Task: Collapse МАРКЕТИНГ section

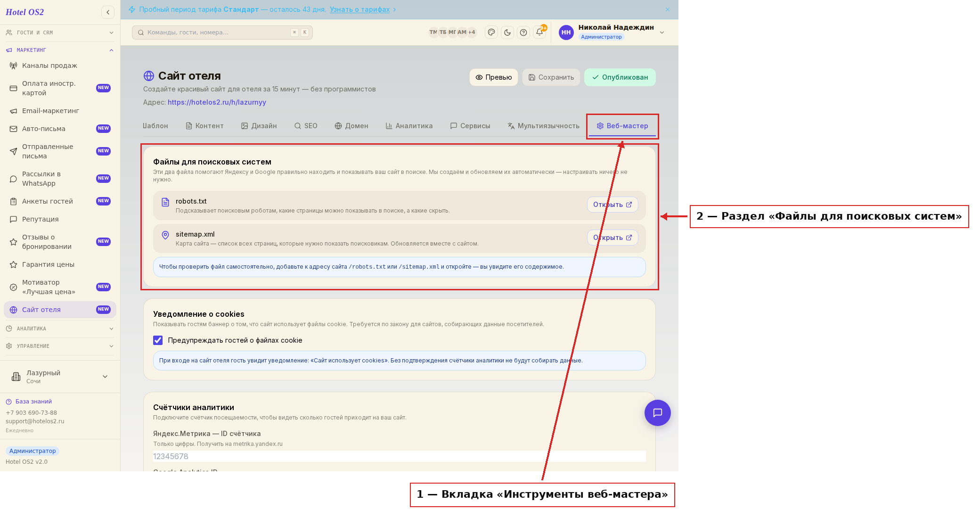Action: (x=60, y=50)
